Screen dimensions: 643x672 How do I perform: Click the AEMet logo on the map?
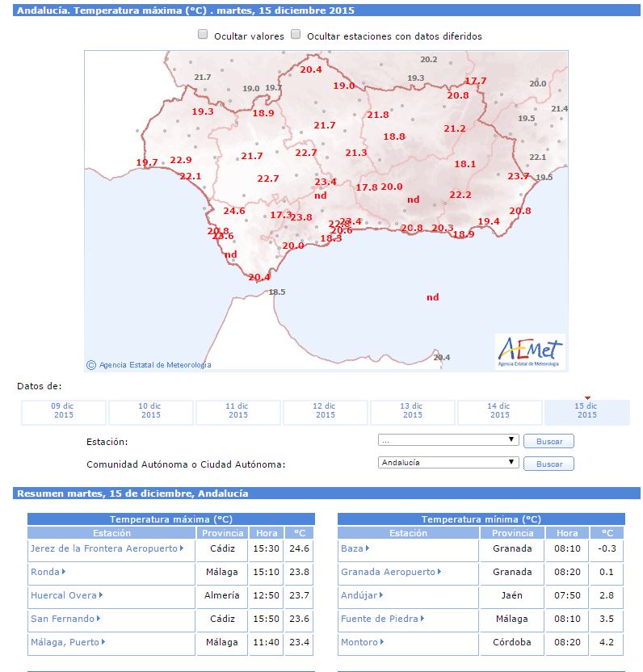click(530, 351)
